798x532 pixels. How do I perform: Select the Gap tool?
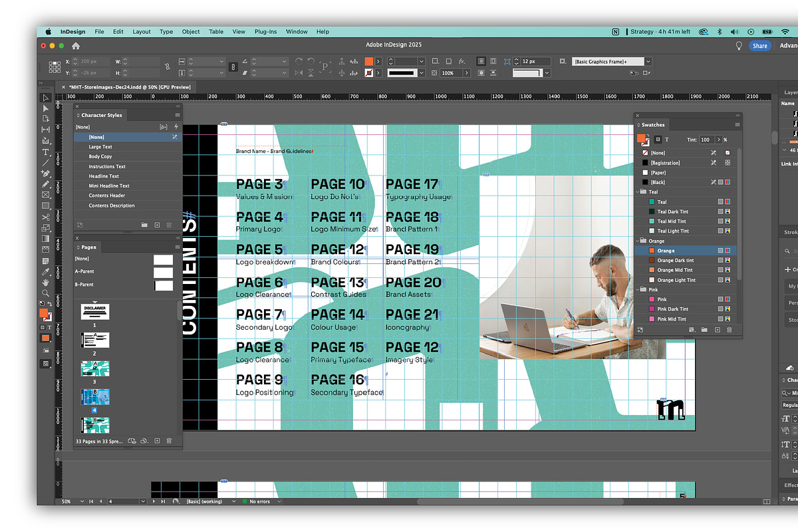tap(45, 130)
